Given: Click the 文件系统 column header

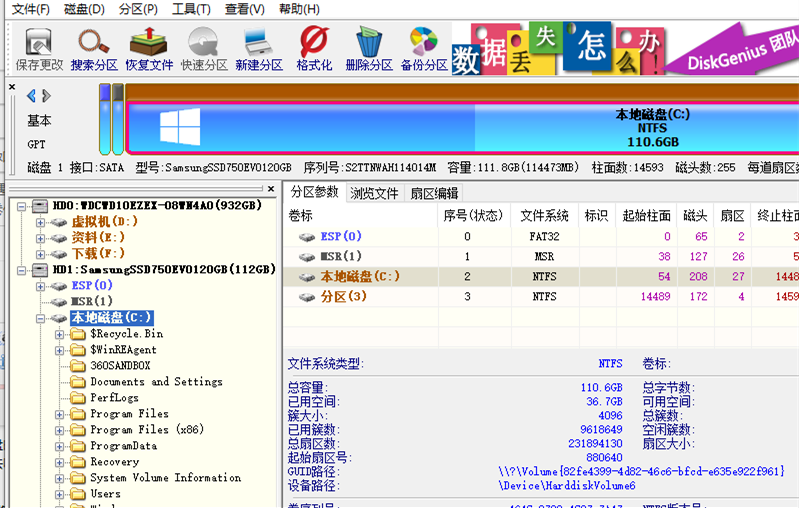Looking at the screenshot, I should click(544, 215).
